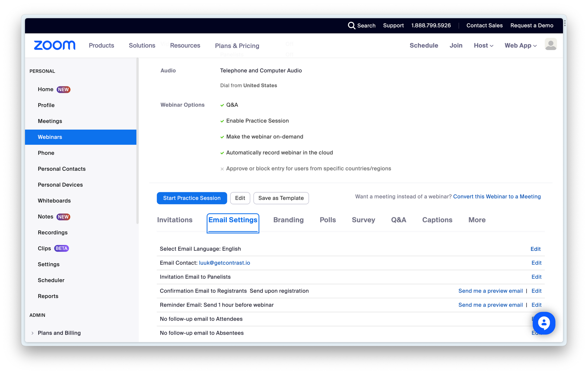Click luuk@getcontrast.io email link
Screen dimensions: 588x374
pos(224,263)
